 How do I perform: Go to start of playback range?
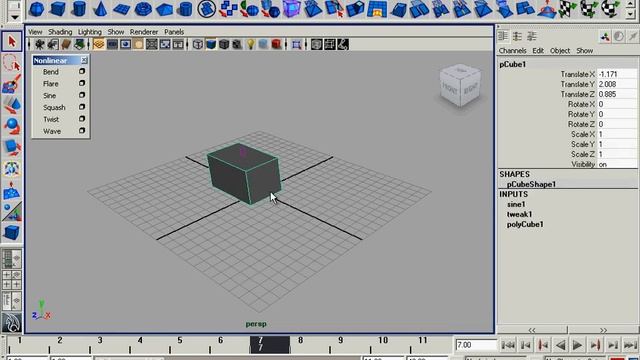pyautogui.click(x=508, y=345)
